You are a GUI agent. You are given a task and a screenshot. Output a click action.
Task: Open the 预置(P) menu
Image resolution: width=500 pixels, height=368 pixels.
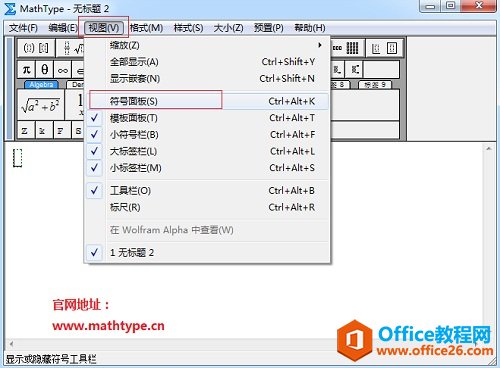269,28
